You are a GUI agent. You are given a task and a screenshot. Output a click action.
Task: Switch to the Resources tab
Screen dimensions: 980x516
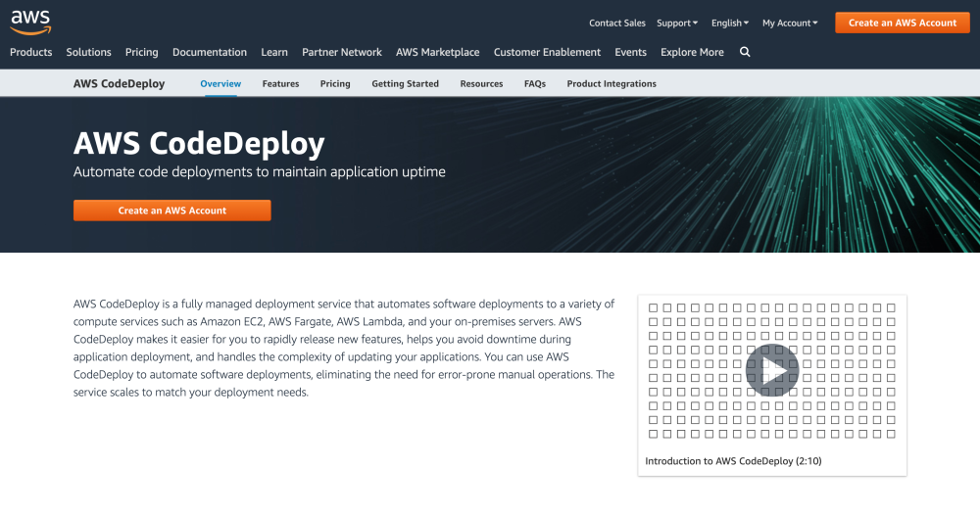point(481,83)
